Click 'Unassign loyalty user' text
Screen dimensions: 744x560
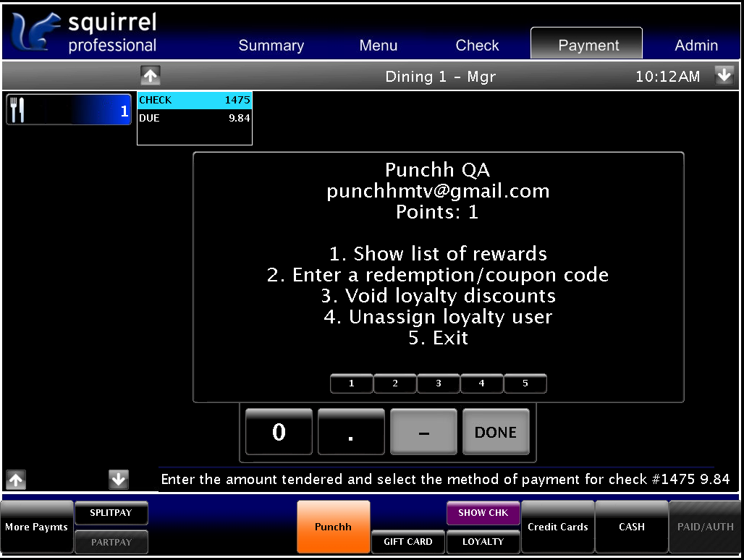point(450,317)
